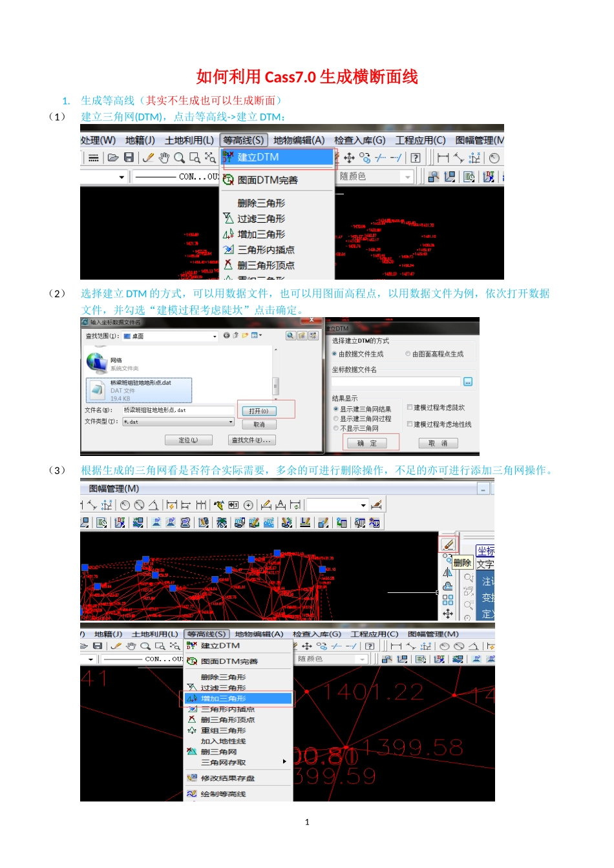Click the 修改结果存盘 icon in lower menu
The width and height of the screenshot is (614, 868).
pos(192,778)
